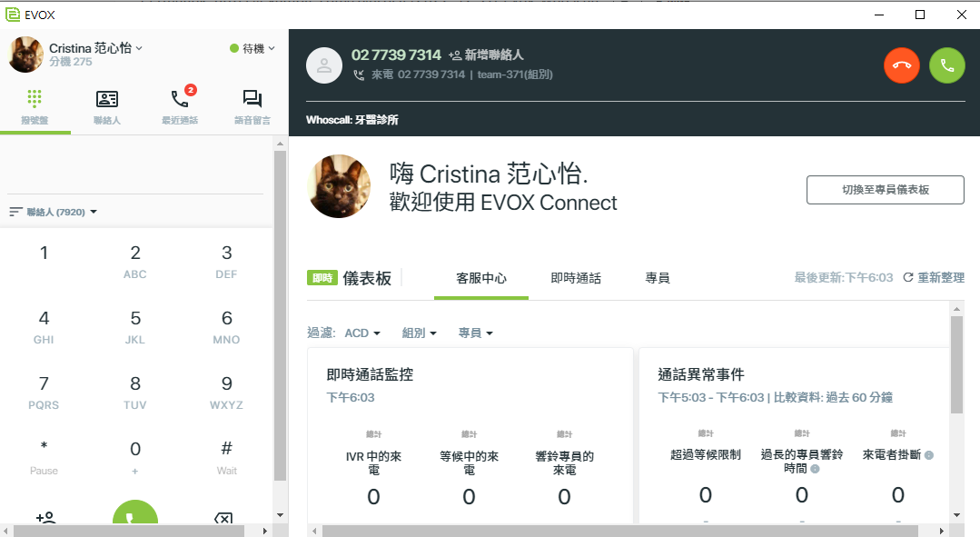Click the dialpad panel scroll down arrow
The height and width of the screenshot is (537, 980).
pyautogui.click(x=280, y=515)
